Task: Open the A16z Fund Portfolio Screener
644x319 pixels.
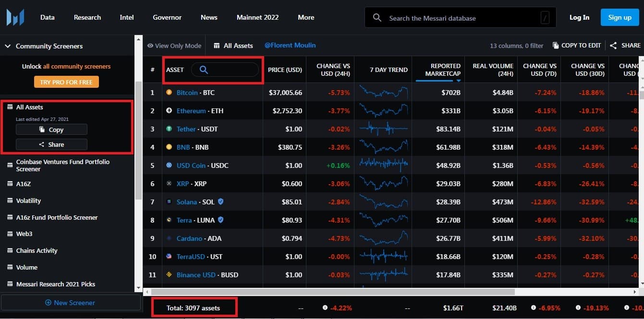Action: coord(57,217)
